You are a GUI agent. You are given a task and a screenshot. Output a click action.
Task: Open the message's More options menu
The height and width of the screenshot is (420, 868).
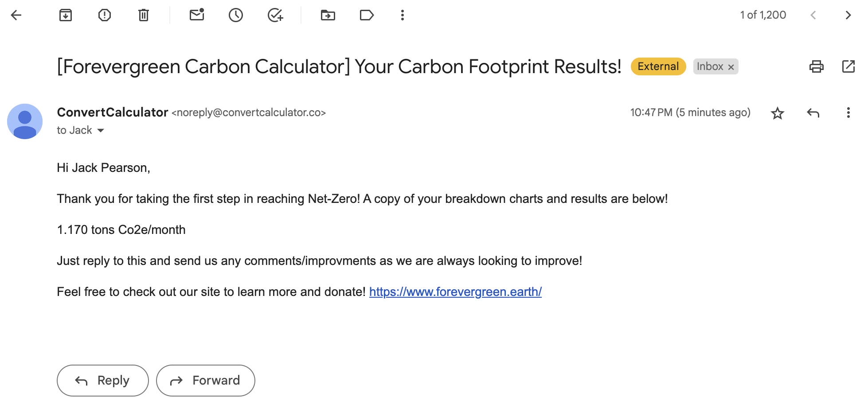848,113
